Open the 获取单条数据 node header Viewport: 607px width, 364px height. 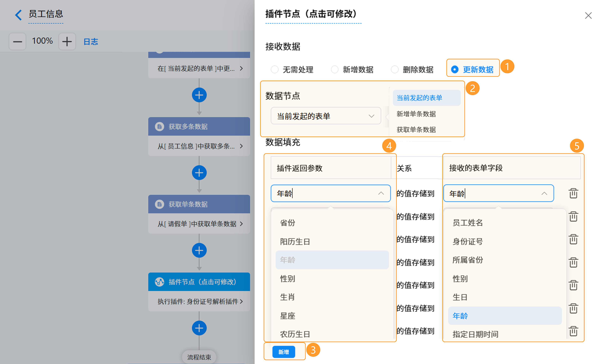pos(199,204)
